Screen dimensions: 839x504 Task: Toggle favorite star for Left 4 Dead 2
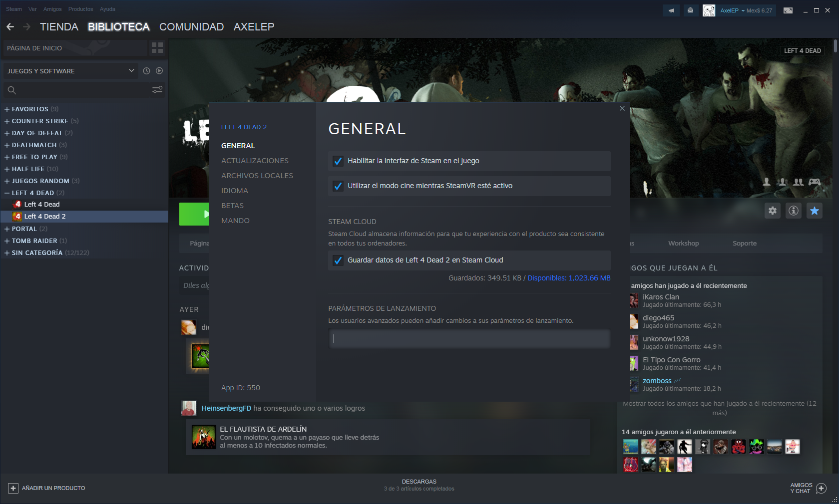(x=815, y=211)
